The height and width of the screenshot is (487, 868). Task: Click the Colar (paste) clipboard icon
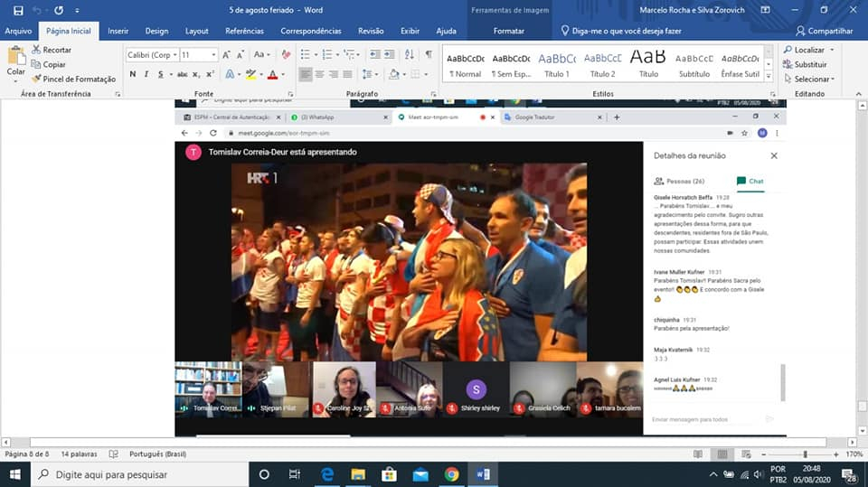coord(16,55)
